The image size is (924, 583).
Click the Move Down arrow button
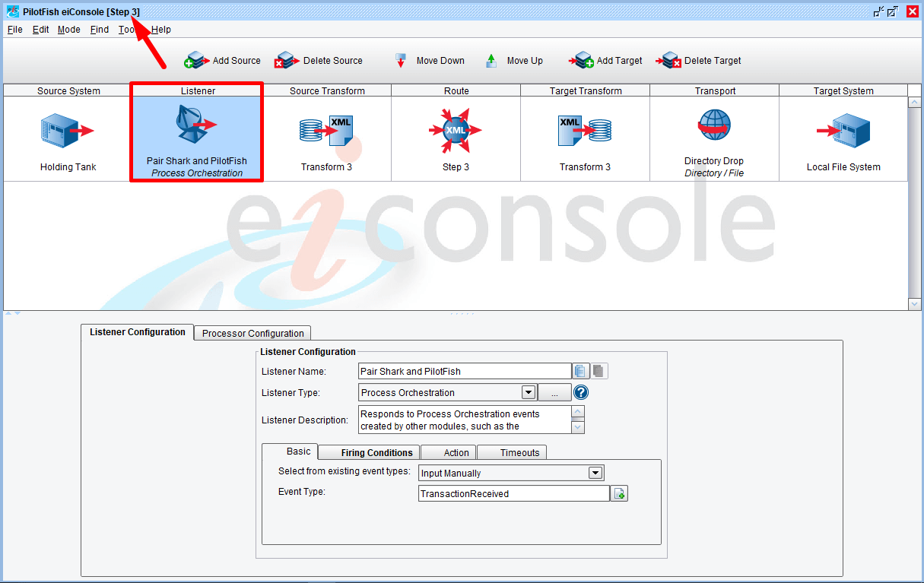click(x=430, y=61)
